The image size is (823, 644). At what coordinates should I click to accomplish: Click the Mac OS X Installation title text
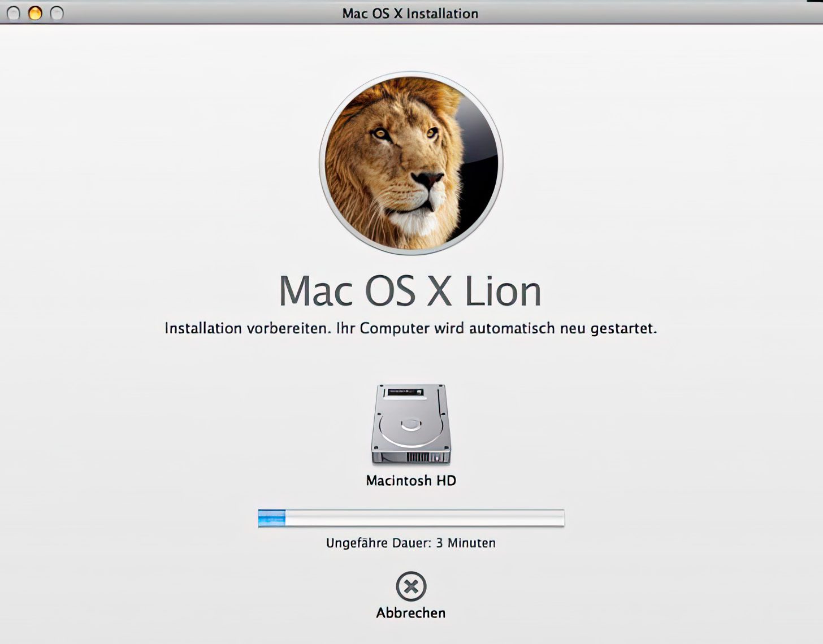coord(410,12)
